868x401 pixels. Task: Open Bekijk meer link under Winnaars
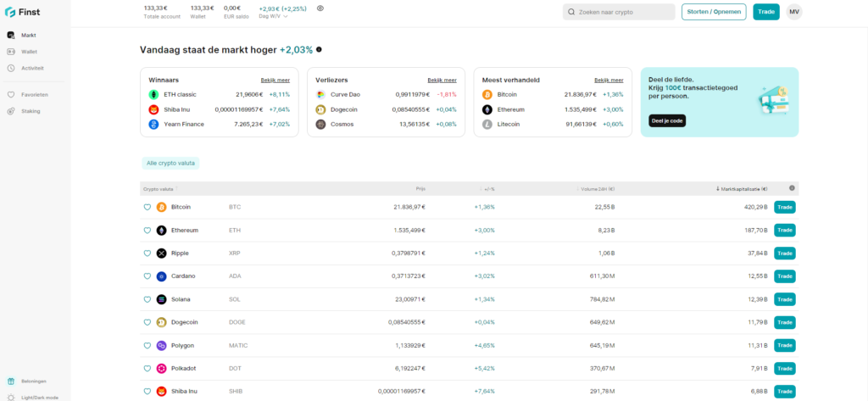(x=275, y=81)
